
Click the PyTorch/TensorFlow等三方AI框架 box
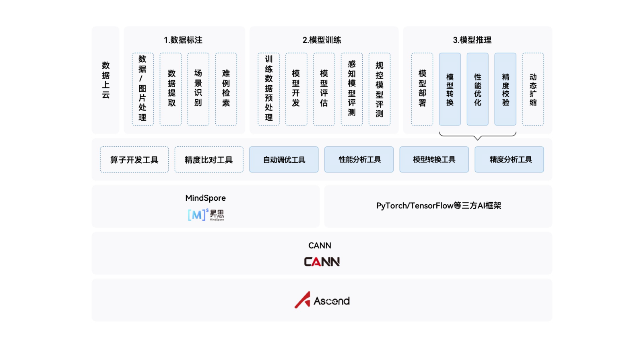438,206
